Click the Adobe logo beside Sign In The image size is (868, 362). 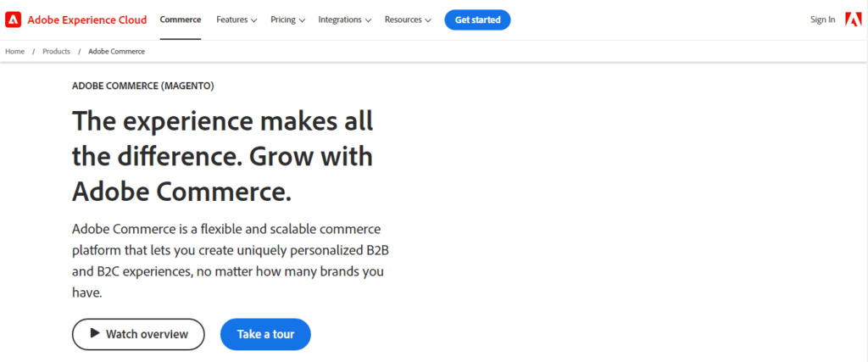[853, 20]
